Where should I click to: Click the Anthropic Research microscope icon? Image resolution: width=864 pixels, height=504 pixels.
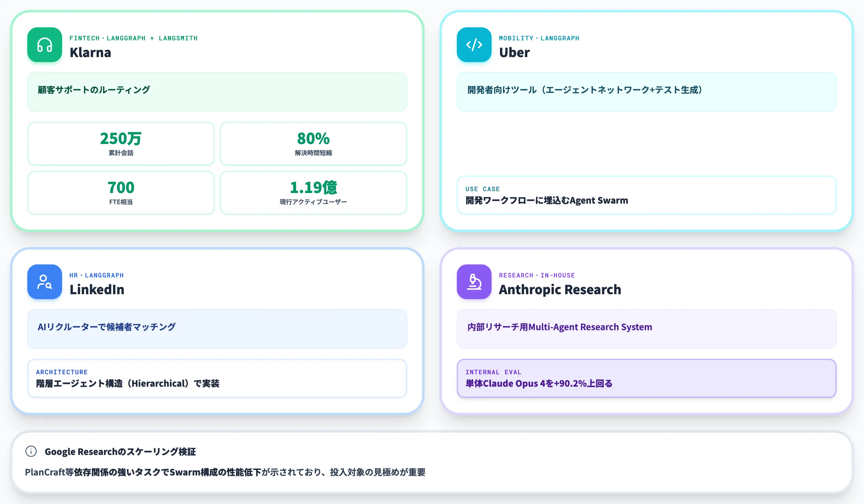(x=474, y=281)
